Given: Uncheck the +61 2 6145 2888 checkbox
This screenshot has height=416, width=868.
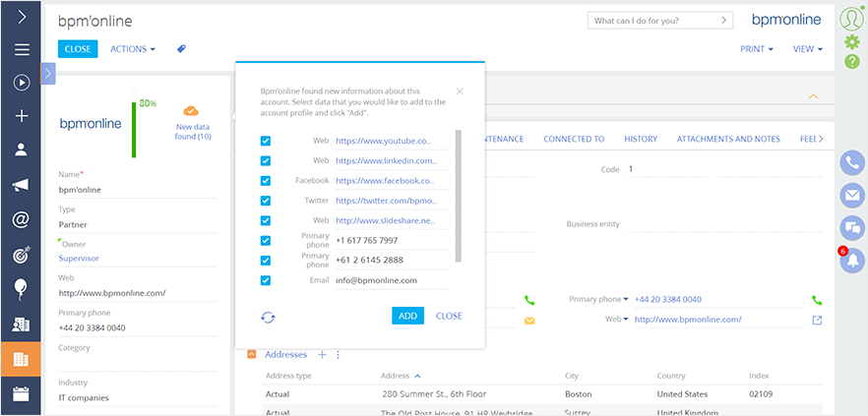Looking at the screenshot, I should pos(266,261).
